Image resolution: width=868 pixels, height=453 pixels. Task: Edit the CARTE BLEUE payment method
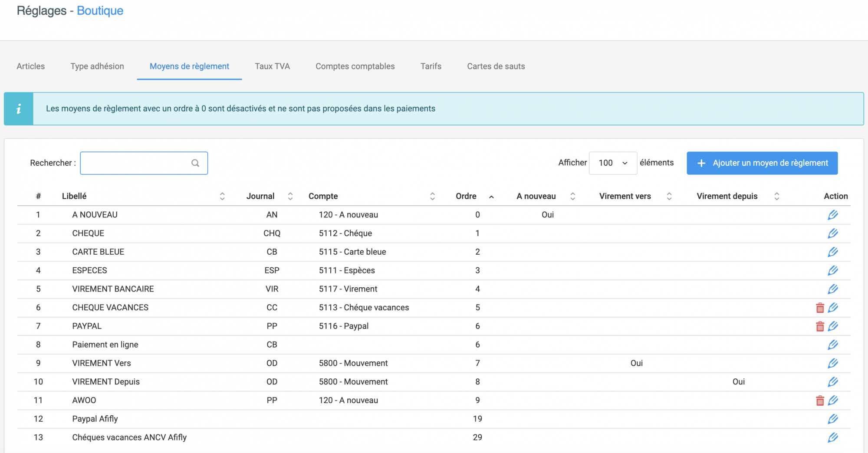pyautogui.click(x=832, y=252)
